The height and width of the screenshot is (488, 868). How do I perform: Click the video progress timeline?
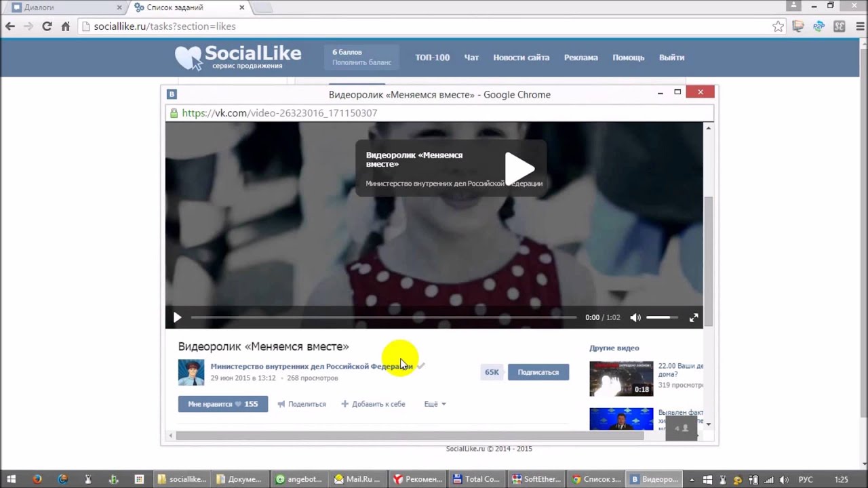(384, 317)
